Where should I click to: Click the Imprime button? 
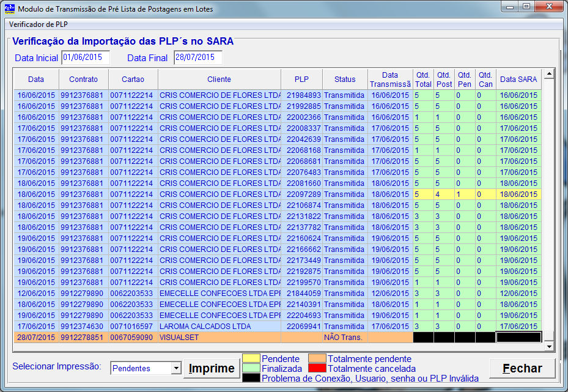[x=212, y=368]
